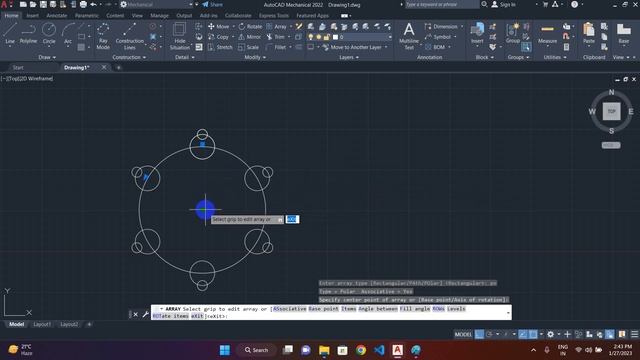Viewport: 640px width, 360px height.
Task: Click the BOM tool
Action: (x=435, y=47)
